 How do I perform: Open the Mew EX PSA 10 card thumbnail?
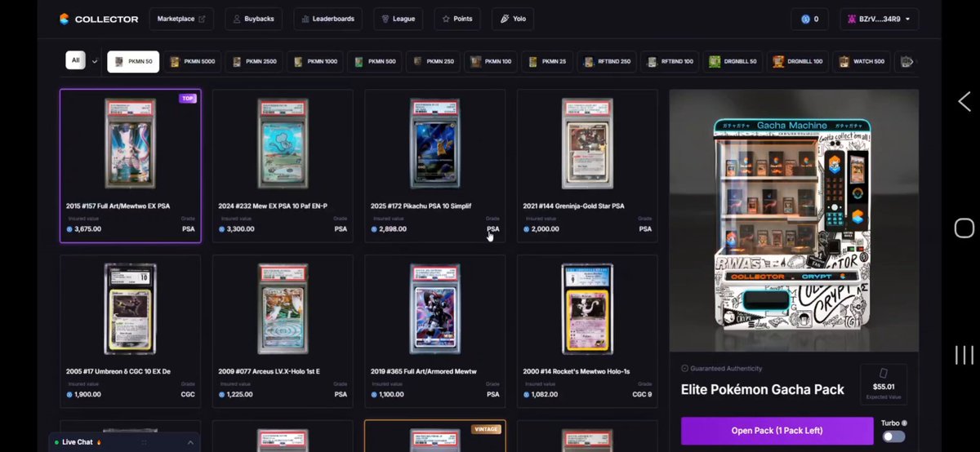point(283,144)
